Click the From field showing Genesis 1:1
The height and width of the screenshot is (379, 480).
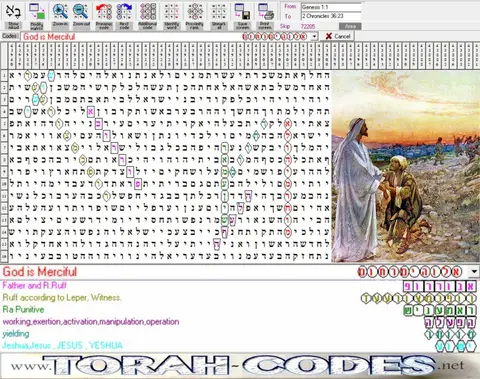click(331, 7)
